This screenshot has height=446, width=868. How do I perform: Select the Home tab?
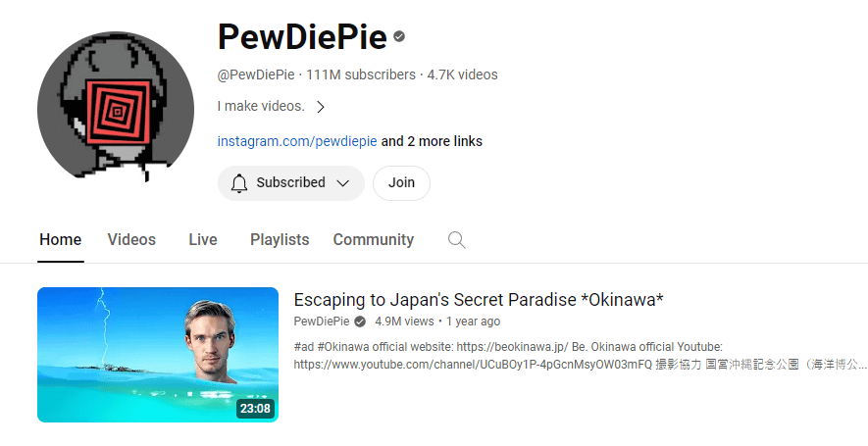(61, 239)
